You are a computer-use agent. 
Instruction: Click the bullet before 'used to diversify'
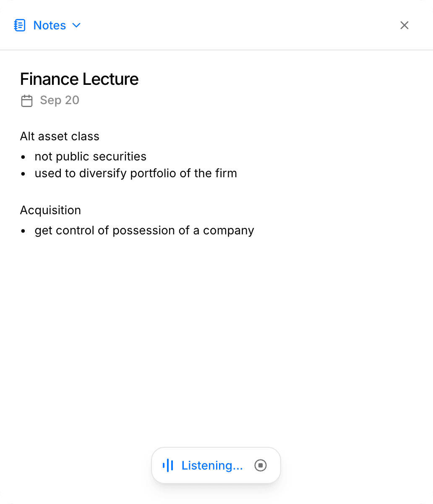tap(23, 174)
